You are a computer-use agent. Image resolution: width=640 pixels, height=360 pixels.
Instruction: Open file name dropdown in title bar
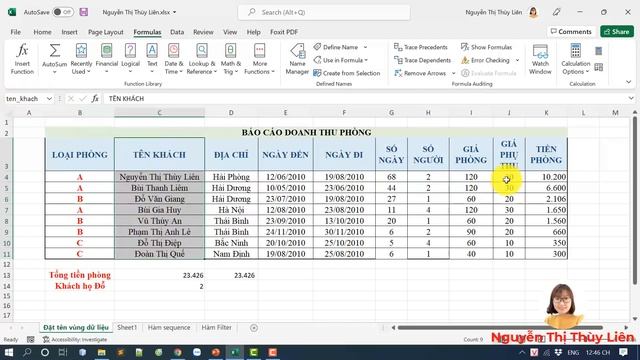click(174, 12)
